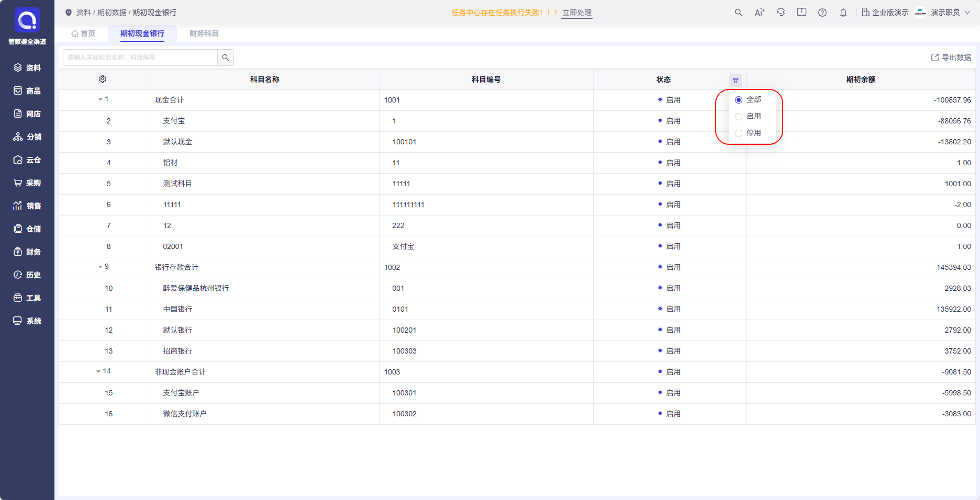Click the 任务中心存在任务执行失败 warning text

504,13
